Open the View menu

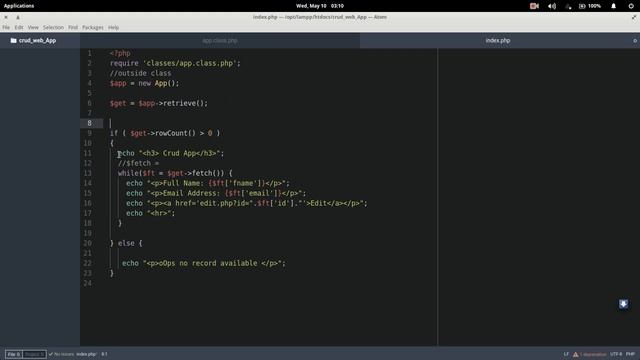(33, 27)
